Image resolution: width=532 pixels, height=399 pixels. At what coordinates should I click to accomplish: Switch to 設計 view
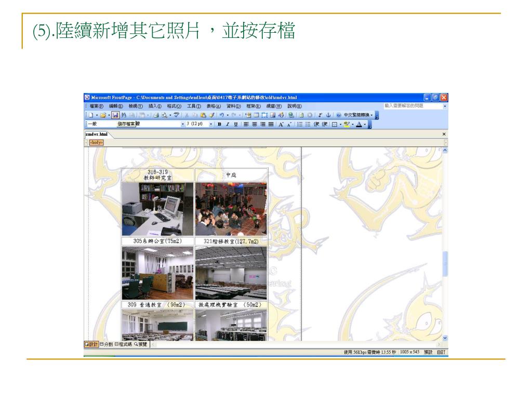(x=91, y=344)
